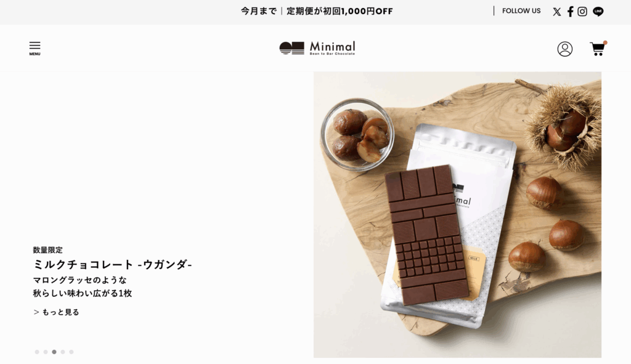Click the マロングラッセのような description text
631x364 pixels.
[79, 280]
